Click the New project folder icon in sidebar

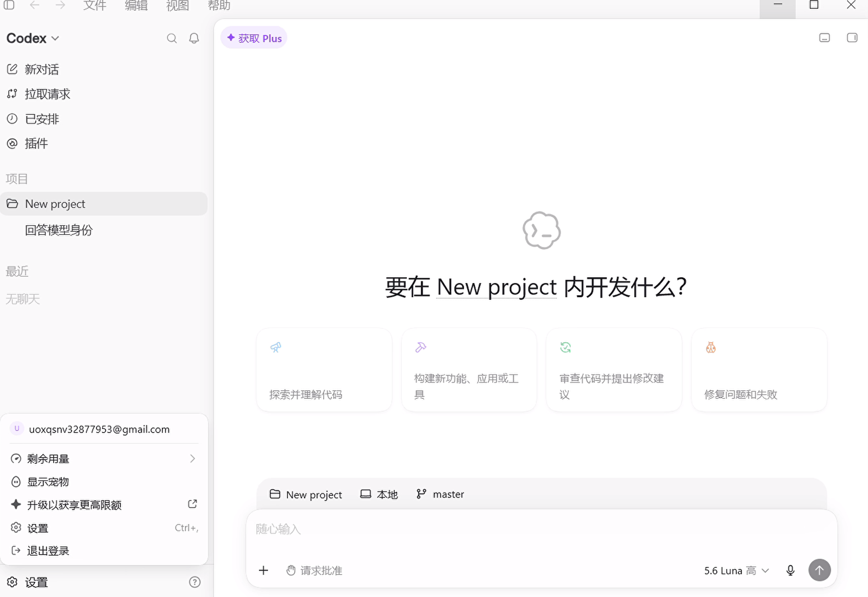coord(12,204)
